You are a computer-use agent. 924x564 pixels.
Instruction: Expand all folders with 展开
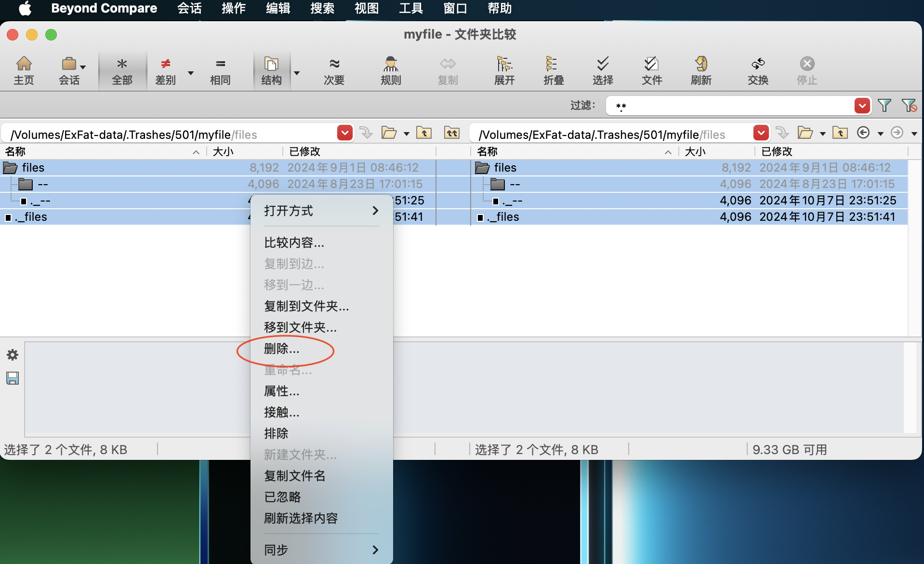504,70
